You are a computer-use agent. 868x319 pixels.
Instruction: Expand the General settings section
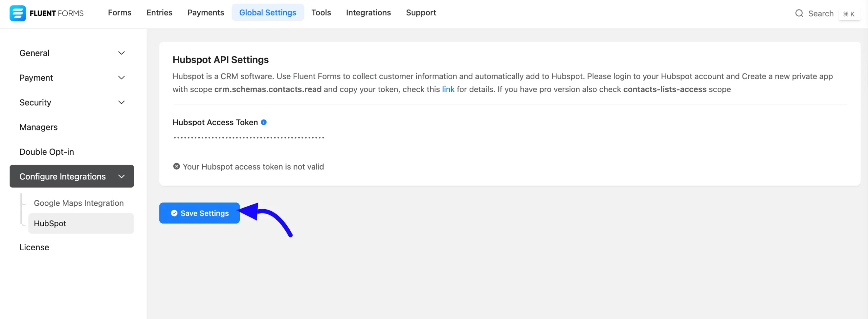click(121, 53)
